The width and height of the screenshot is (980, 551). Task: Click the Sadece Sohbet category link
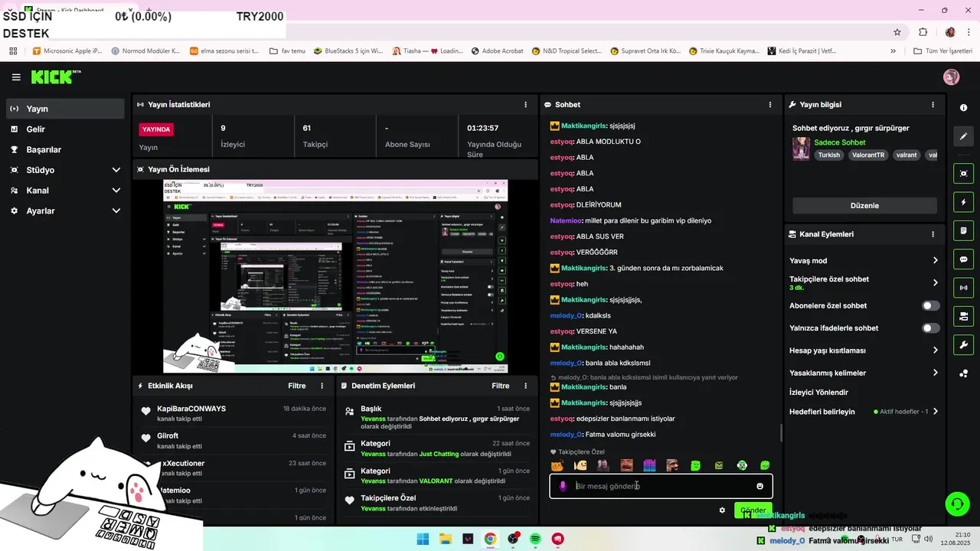(840, 142)
